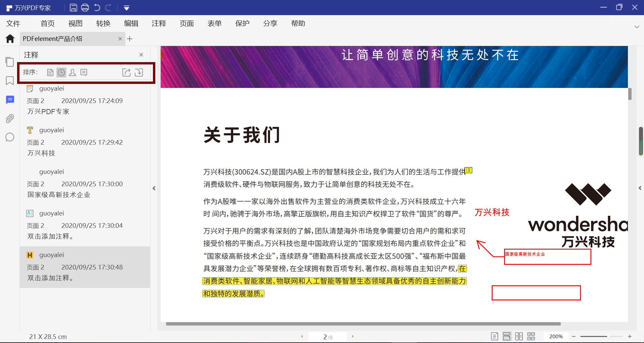
Task: Open the bookmarks panel
Action: tap(10, 81)
